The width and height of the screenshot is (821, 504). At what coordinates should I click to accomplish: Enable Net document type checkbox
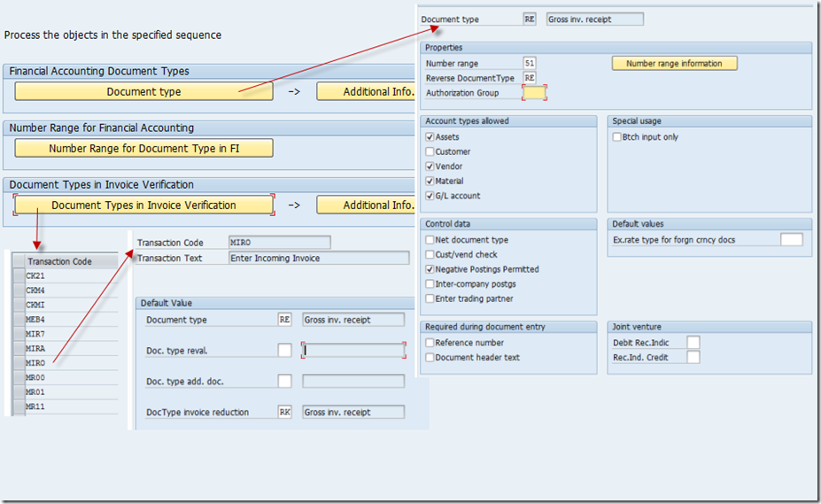[430, 239]
